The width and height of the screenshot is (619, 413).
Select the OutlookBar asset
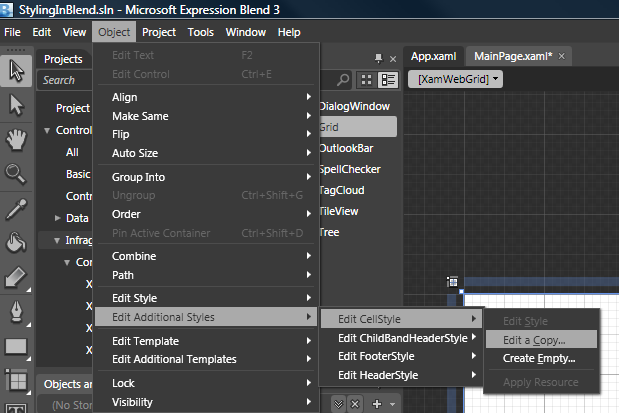[x=346, y=148]
